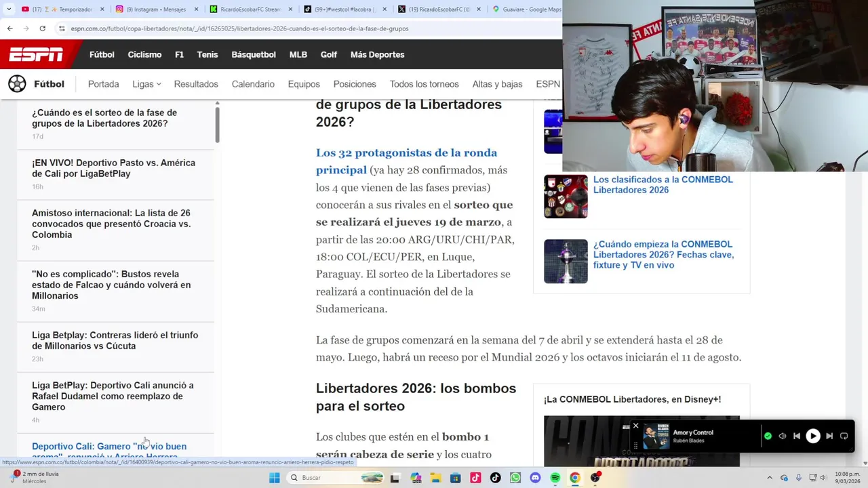Viewport: 868px width, 488px height.
Task: Skip to next track in mini player
Action: pos(829,436)
